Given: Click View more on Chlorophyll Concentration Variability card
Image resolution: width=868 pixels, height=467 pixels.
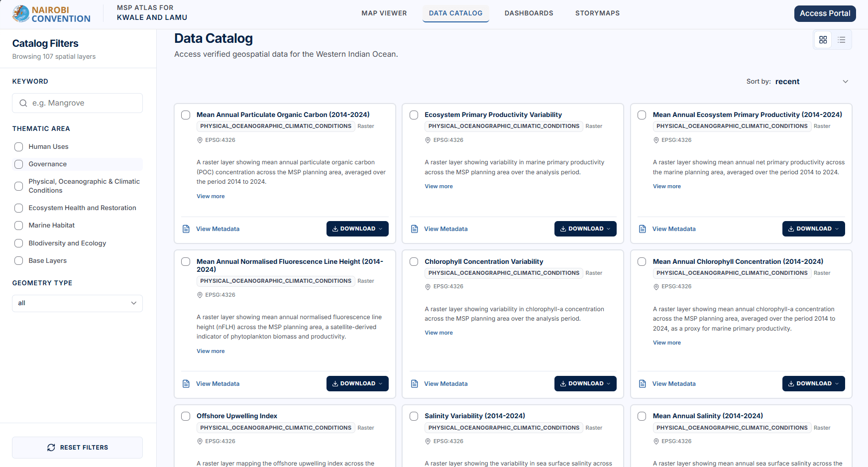Looking at the screenshot, I should click(438, 333).
